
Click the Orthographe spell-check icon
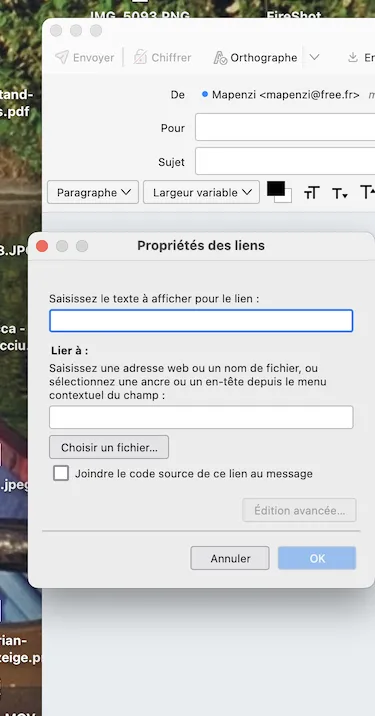pyautogui.click(x=220, y=58)
